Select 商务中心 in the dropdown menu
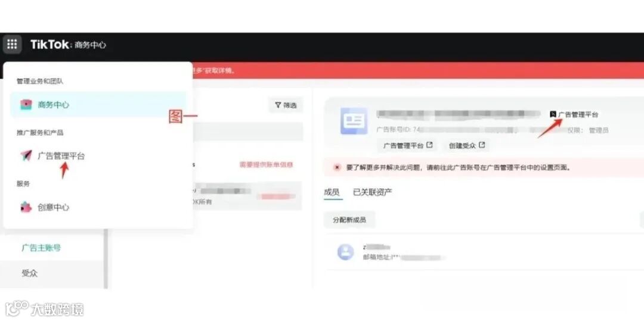 coord(98,105)
